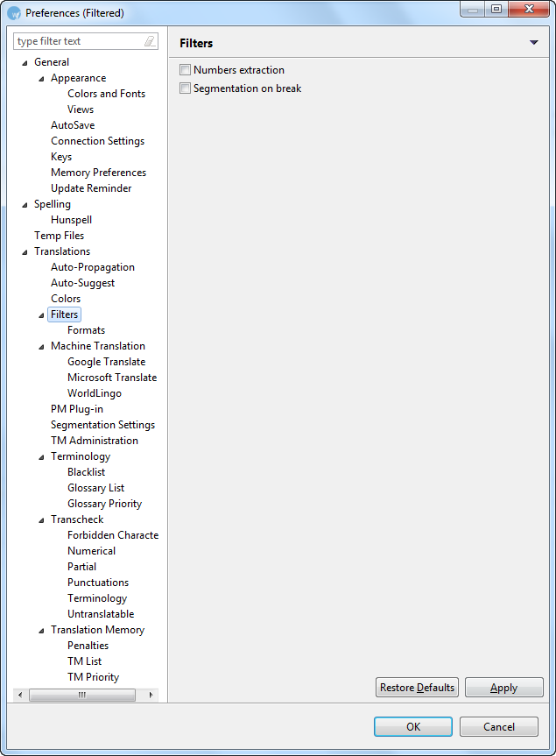Select the General tree label
The height and width of the screenshot is (756, 556).
[x=52, y=62]
